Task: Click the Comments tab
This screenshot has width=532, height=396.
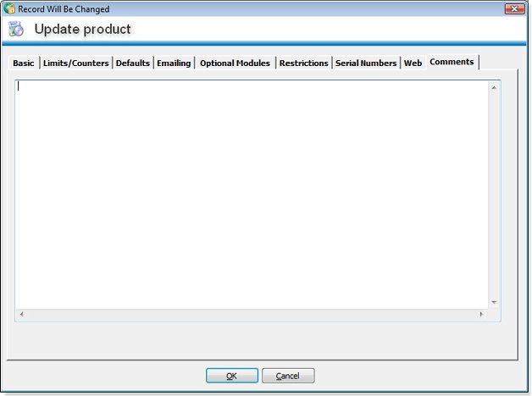Action: pyautogui.click(x=452, y=62)
